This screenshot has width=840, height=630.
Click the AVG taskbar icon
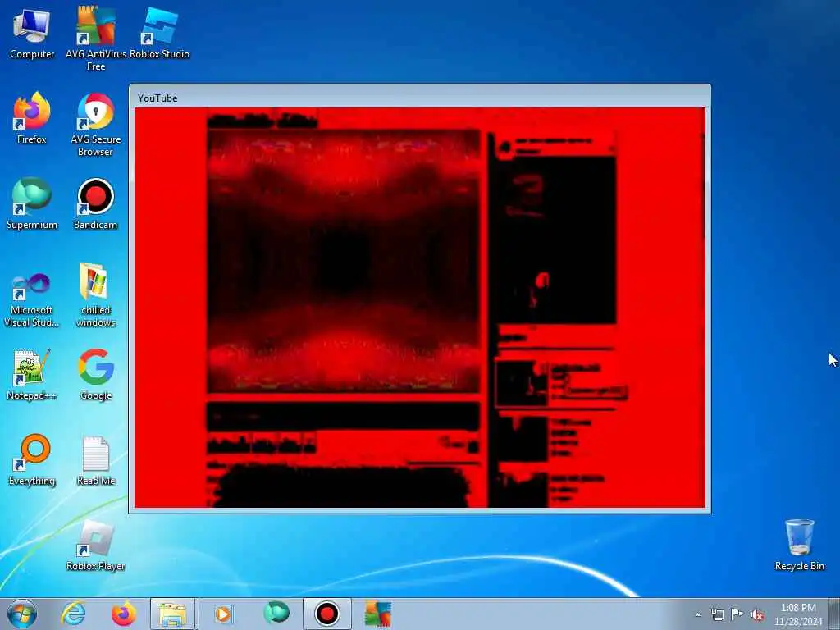pos(377,614)
